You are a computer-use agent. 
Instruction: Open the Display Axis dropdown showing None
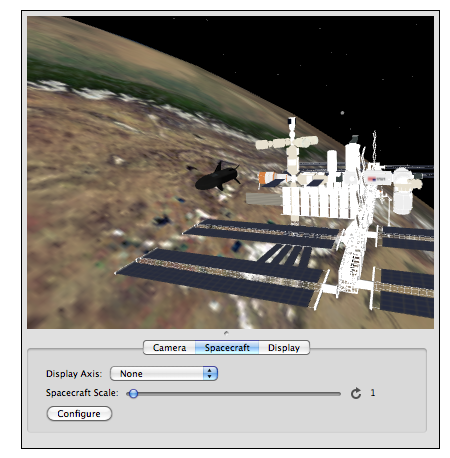(x=164, y=373)
